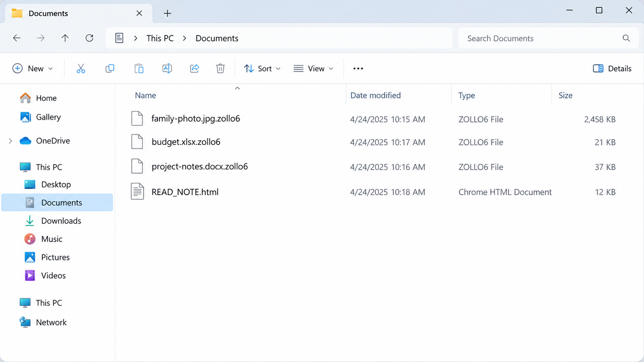This screenshot has width=644, height=362.
Task: Click the This PC breadcrumb in the address bar
Action: click(x=160, y=38)
